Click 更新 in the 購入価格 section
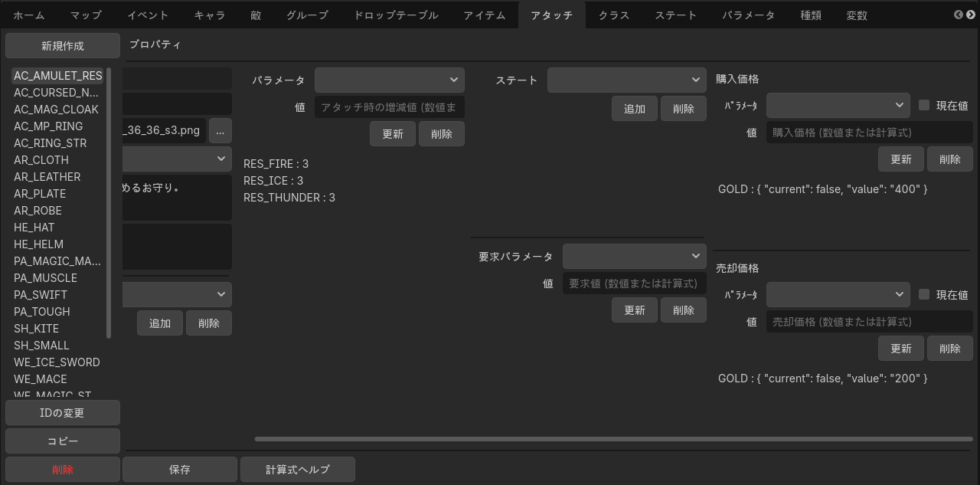Screen dimensions: 980x485 pos(901,159)
